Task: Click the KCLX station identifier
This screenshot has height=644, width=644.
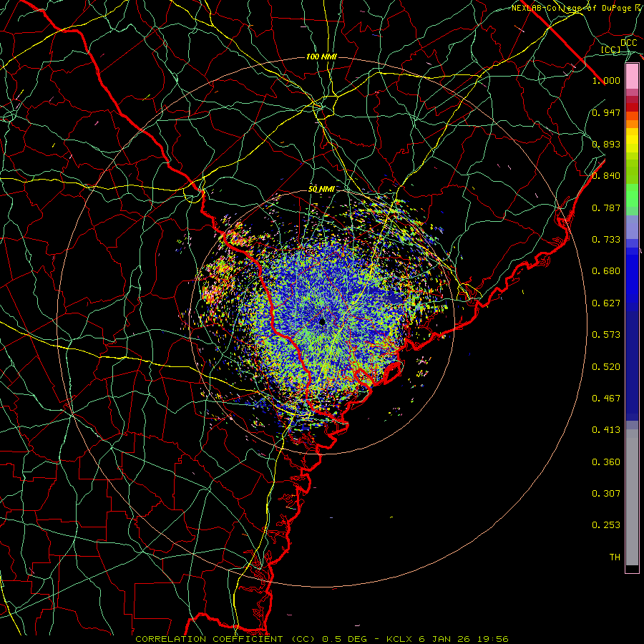Action: pos(399,639)
